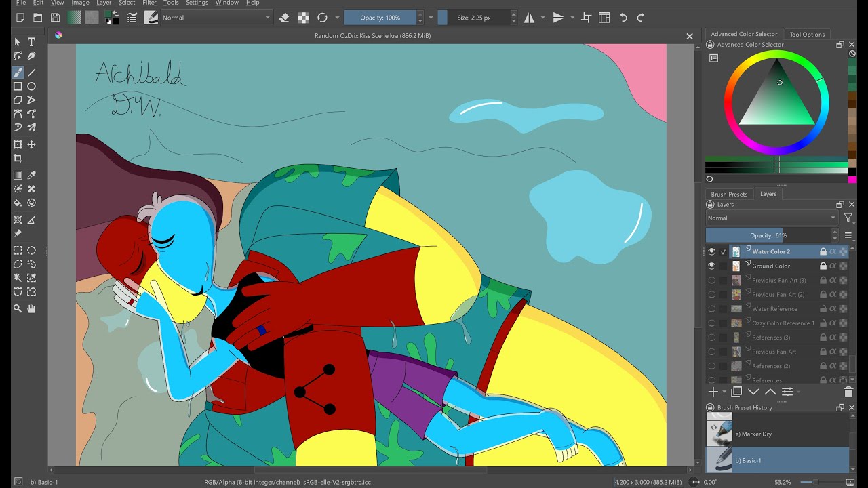Viewport: 868px width, 488px height.
Task: Open the layer blending mode dropdown
Action: (x=772, y=218)
